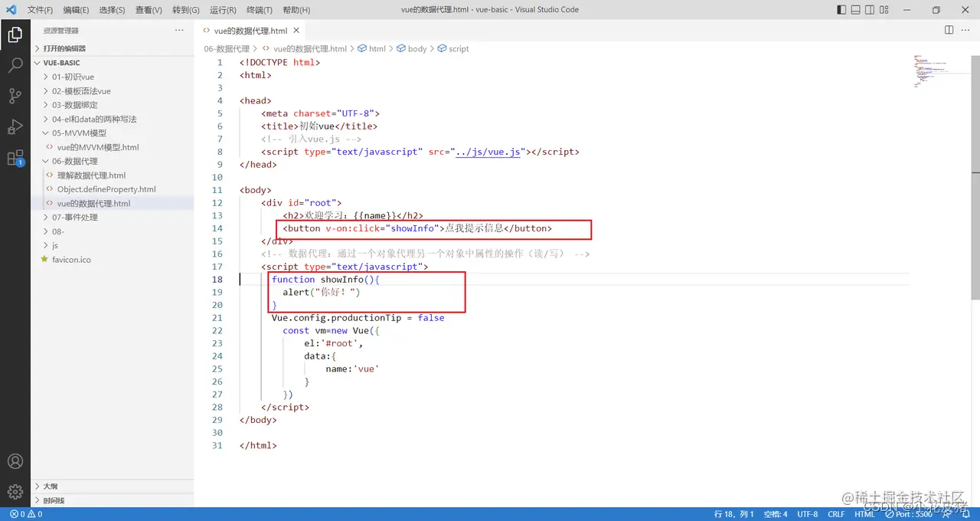This screenshot has height=521, width=980.
Task: Open file vue的MVVM模型.html
Action: pyautogui.click(x=112, y=147)
